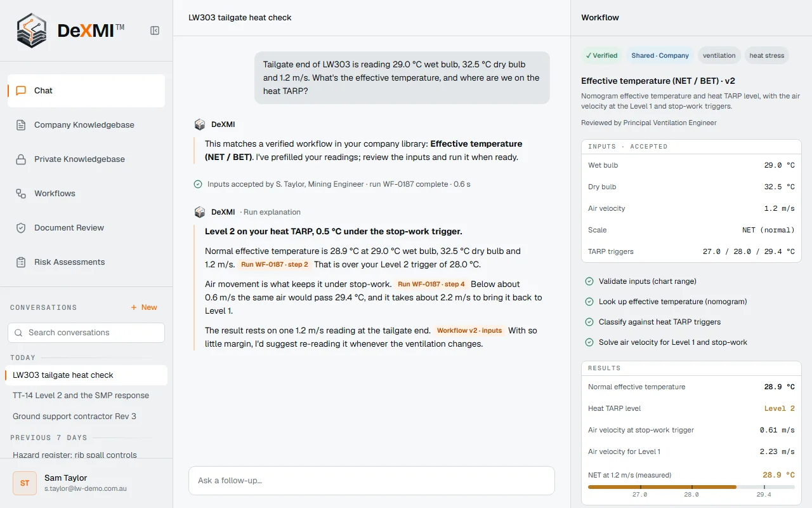Click the Document Review shield icon
Viewport: 812px width, 508px height.
click(21, 228)
